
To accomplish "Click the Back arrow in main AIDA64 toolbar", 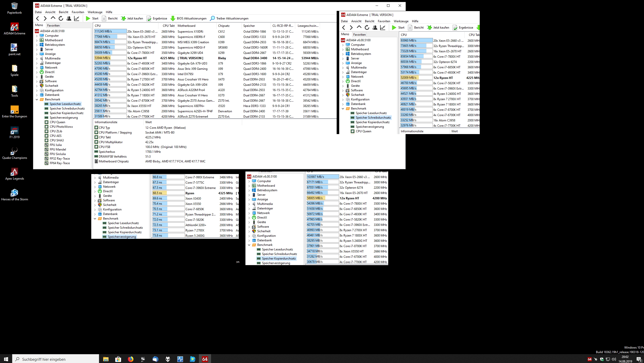I will (38, 18).
